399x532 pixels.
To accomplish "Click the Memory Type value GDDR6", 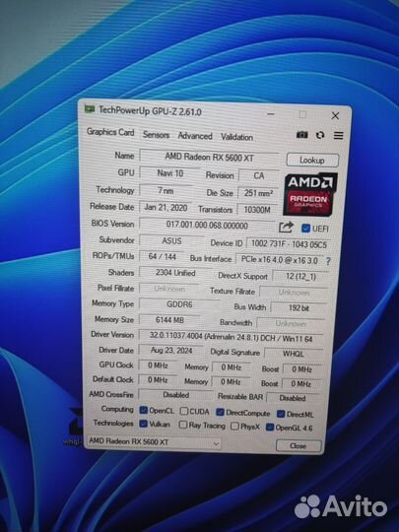I will click(179, 304).
